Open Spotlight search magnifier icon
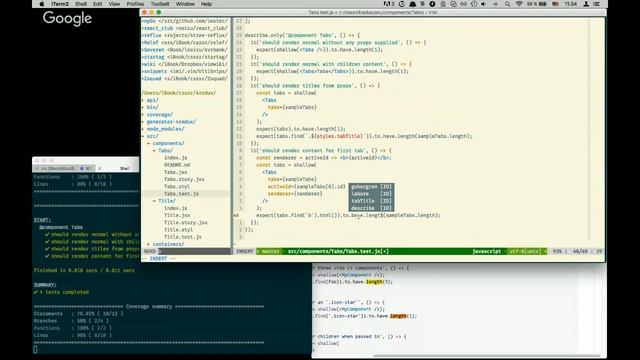The image size is (640, 360). click(x=507, y=4)
